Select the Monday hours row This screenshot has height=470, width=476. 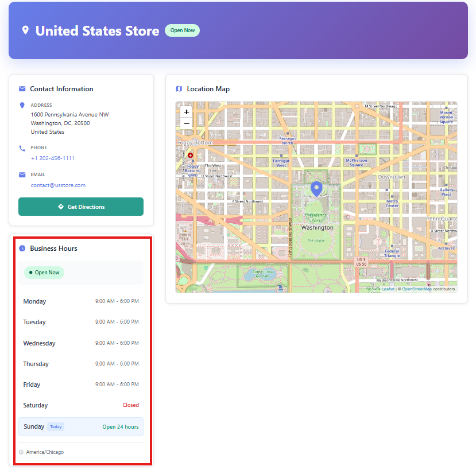coord(81,301)
